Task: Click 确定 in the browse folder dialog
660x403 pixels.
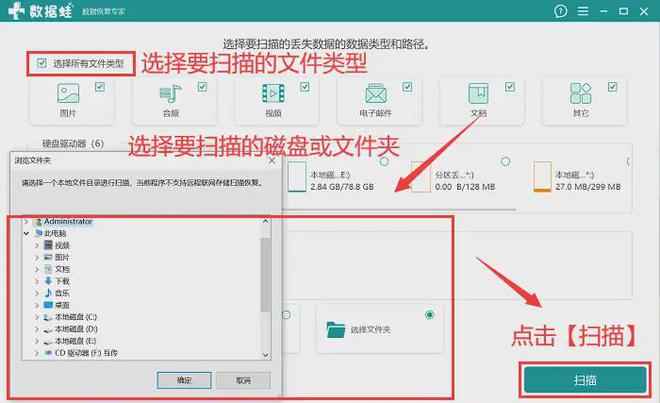Action: pyautogui.click(x=184, y=380)
